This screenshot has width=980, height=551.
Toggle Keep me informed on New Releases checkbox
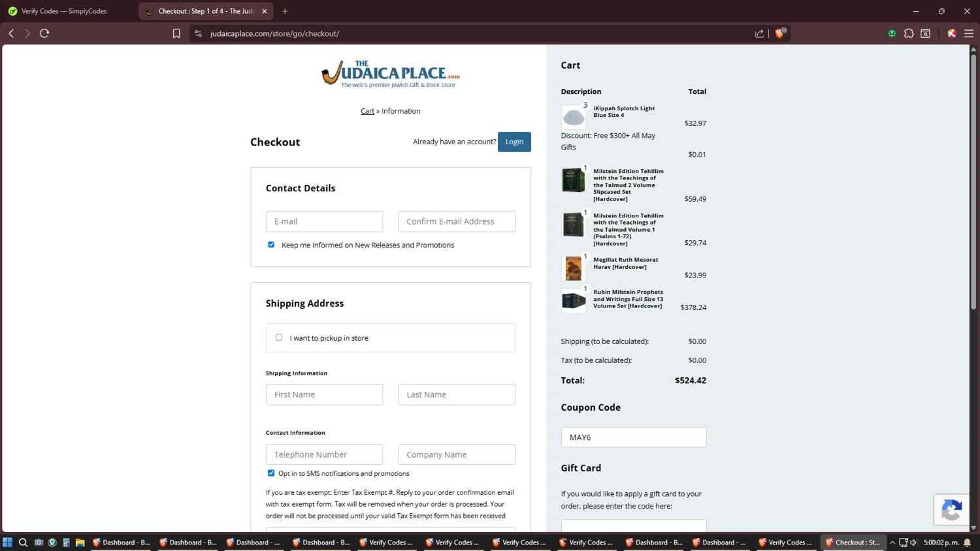271,245
